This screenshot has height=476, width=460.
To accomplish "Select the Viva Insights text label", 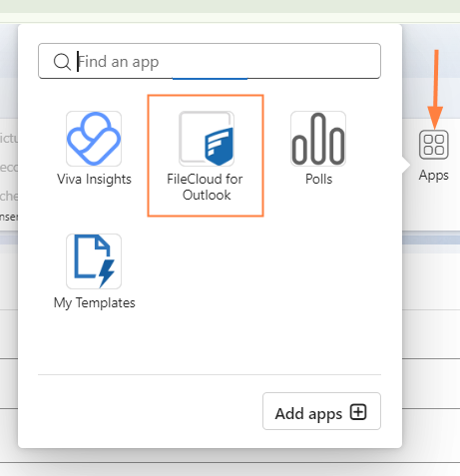I will 94,179.
